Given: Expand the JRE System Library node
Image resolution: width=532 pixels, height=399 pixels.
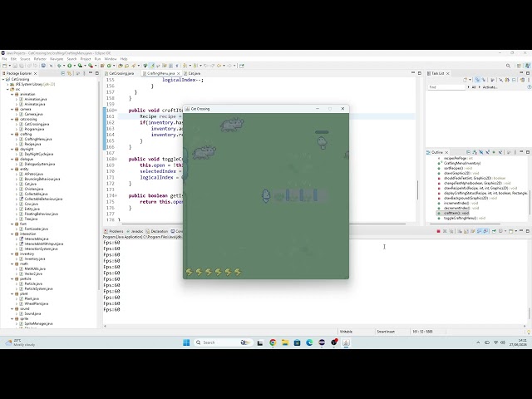Looking at the screenshot, I should (7, 84).
